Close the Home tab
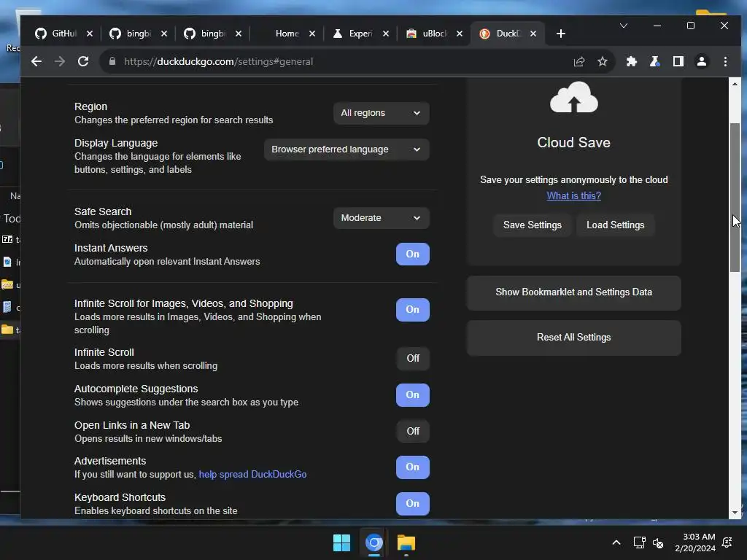 tap(312, 34)
